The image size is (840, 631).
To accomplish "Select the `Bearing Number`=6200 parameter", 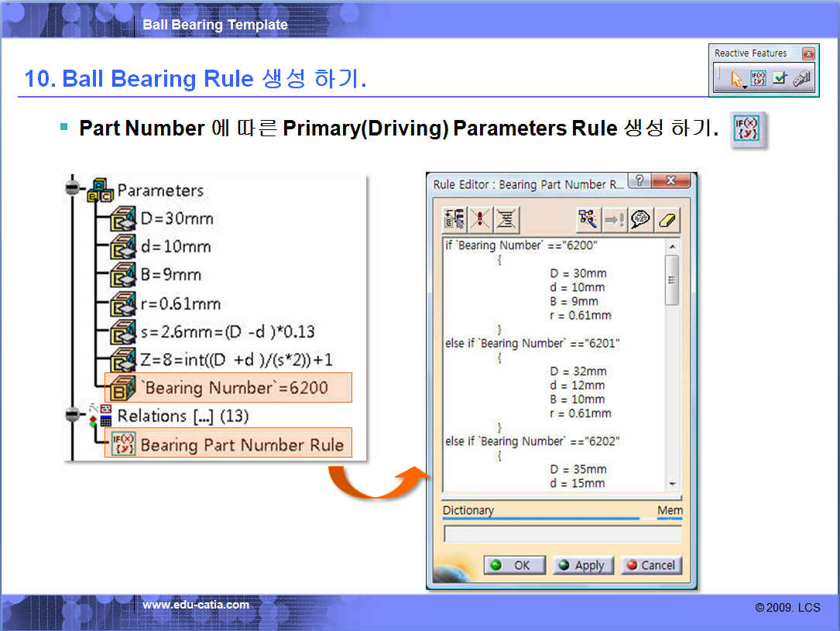I will point(233,388).
